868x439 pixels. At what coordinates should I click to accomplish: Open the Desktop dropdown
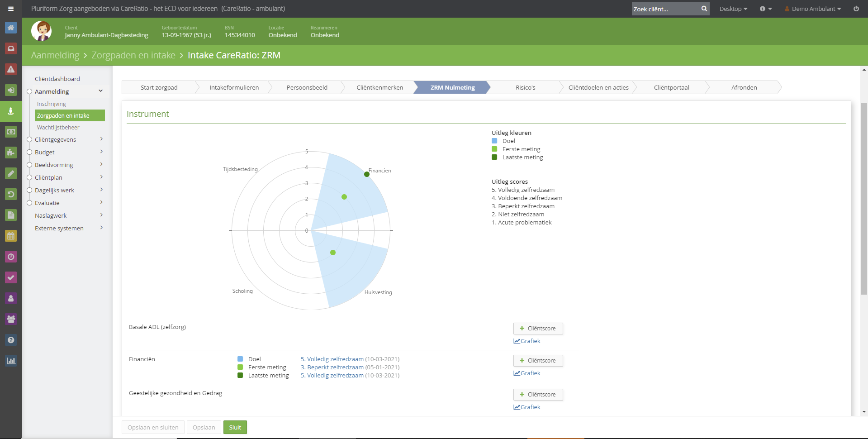(733, 9)
